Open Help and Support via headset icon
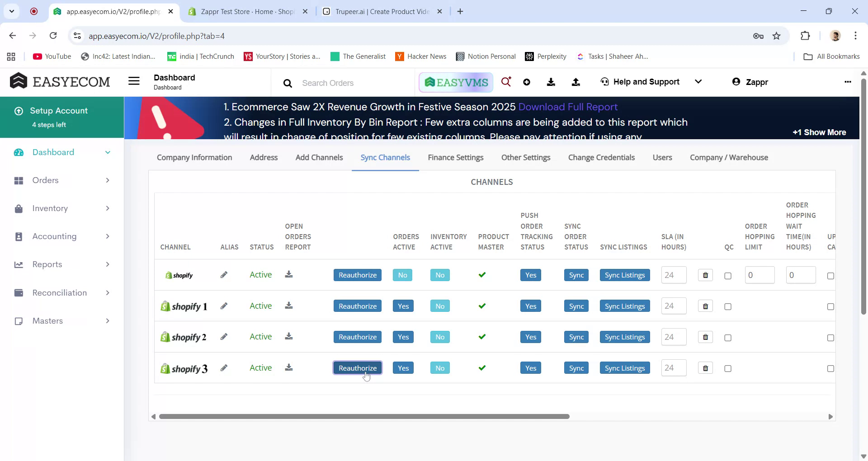Image resolution: width=868 pixels, height=461 pixels. click(x=604, y=82)
